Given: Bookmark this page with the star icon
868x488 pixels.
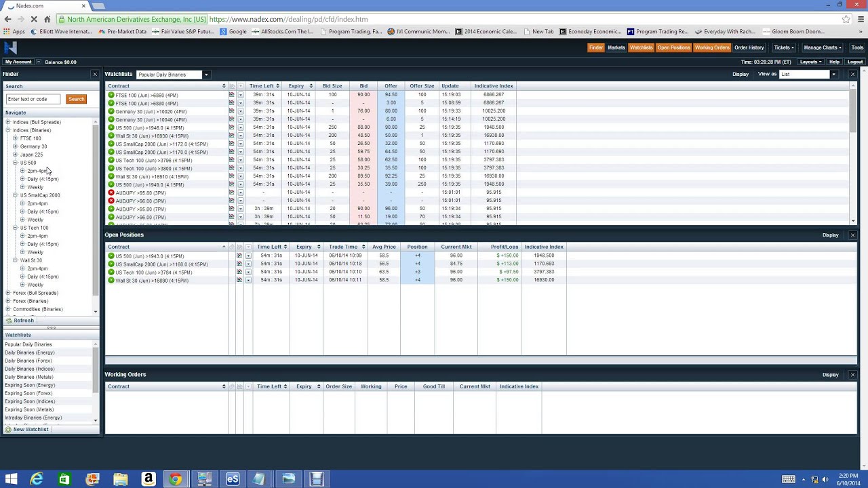Looking at the screenshot, I should (846, 19).
